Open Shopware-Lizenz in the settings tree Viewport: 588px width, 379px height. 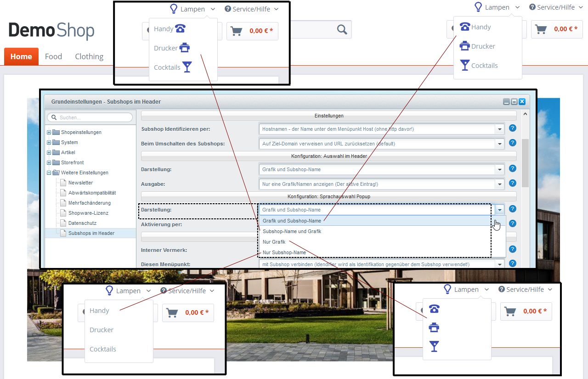(88, 213)
